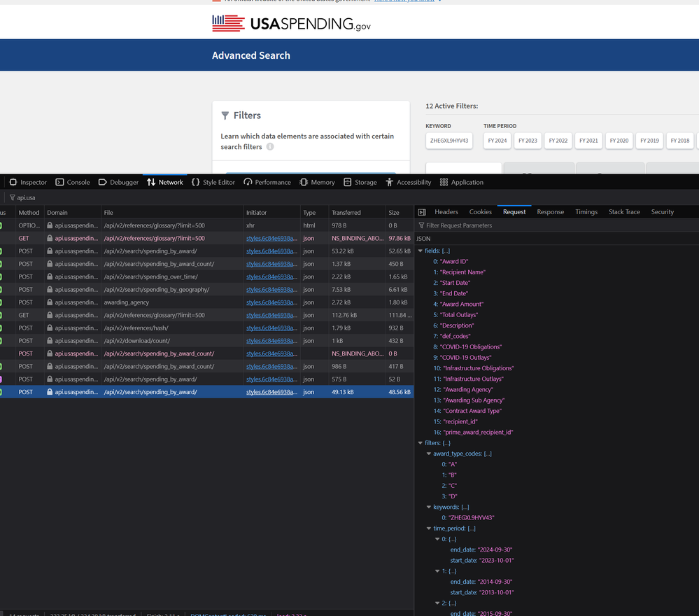Switch to the Performance panel
Image resolution: width=699 pixels, height=616 pixels.
click(x=267, y=183)
